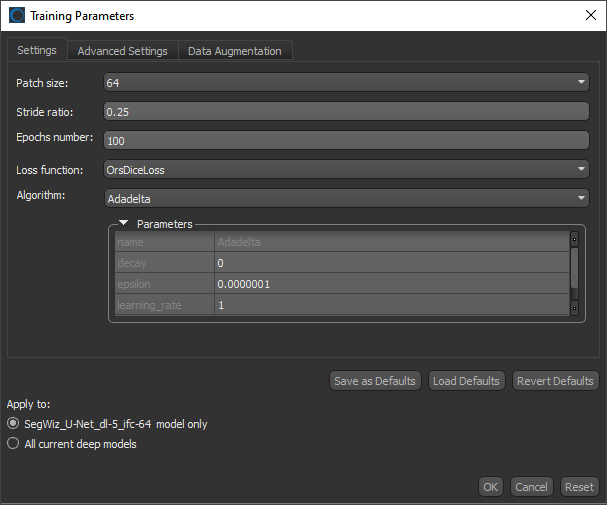Switch to the Advanced Settings tab
The image size is (607, 505).
pos(122,51)
